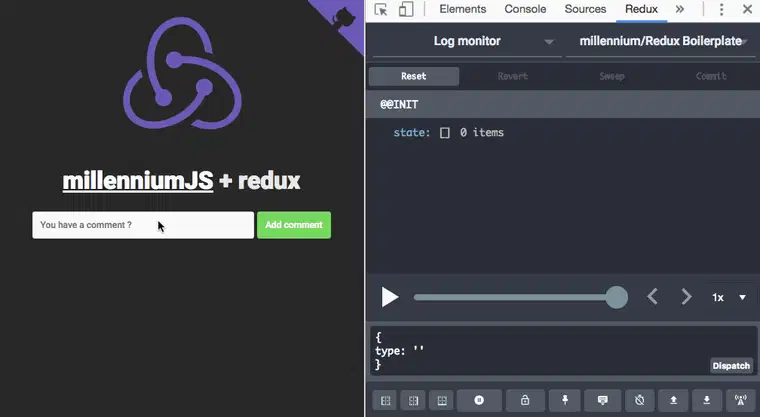Click the crossed-out timer slider icon
The width and height of the screenshot is (760, 417).
[x=640, y=401]
